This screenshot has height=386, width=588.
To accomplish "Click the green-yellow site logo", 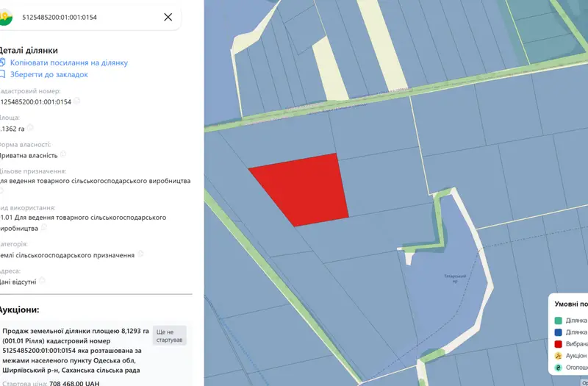I will pos(5,17).
